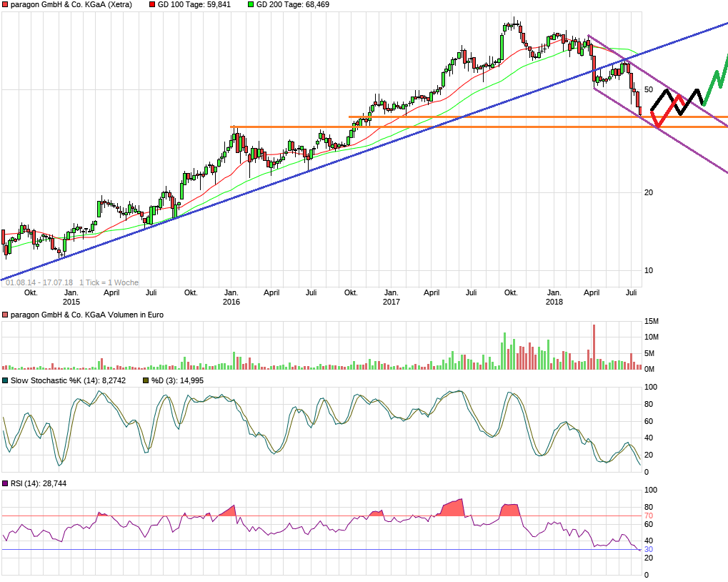The width and height of the screenshot is (728, 582).
Task: Click the red GD 100 Tage legend swatch
Action: click(x=152, y=4)
